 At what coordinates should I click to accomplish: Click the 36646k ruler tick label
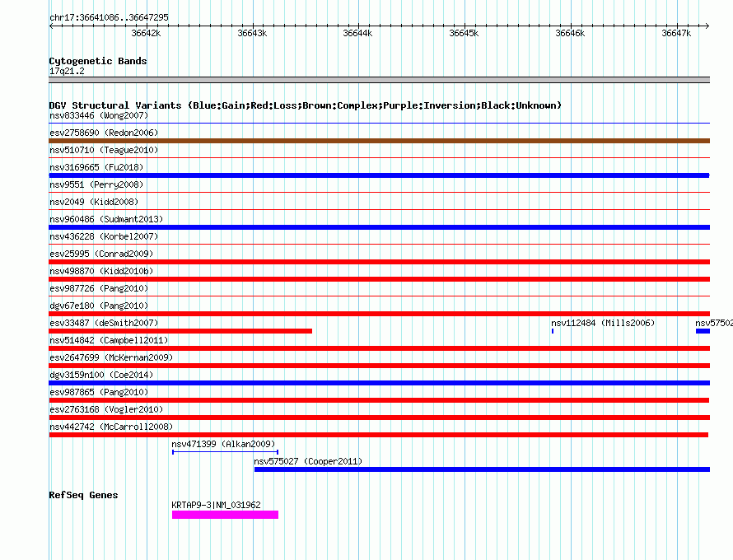coord(570,33)
